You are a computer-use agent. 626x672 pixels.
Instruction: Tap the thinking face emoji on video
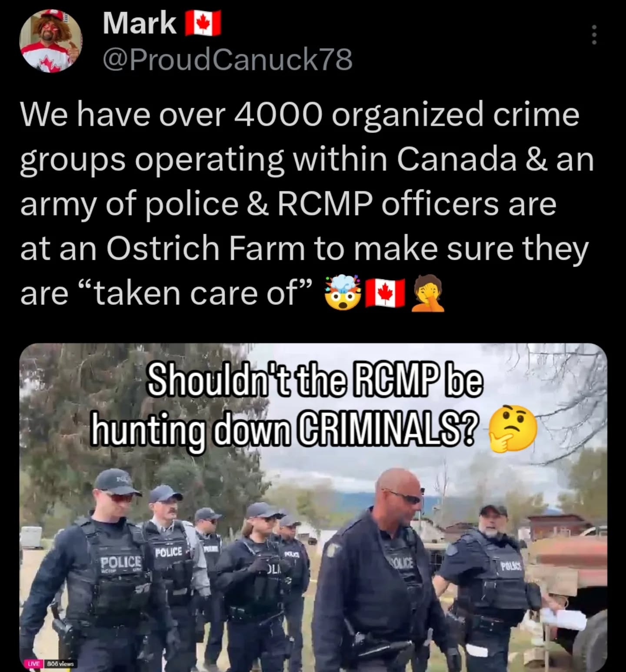point(513,430)
